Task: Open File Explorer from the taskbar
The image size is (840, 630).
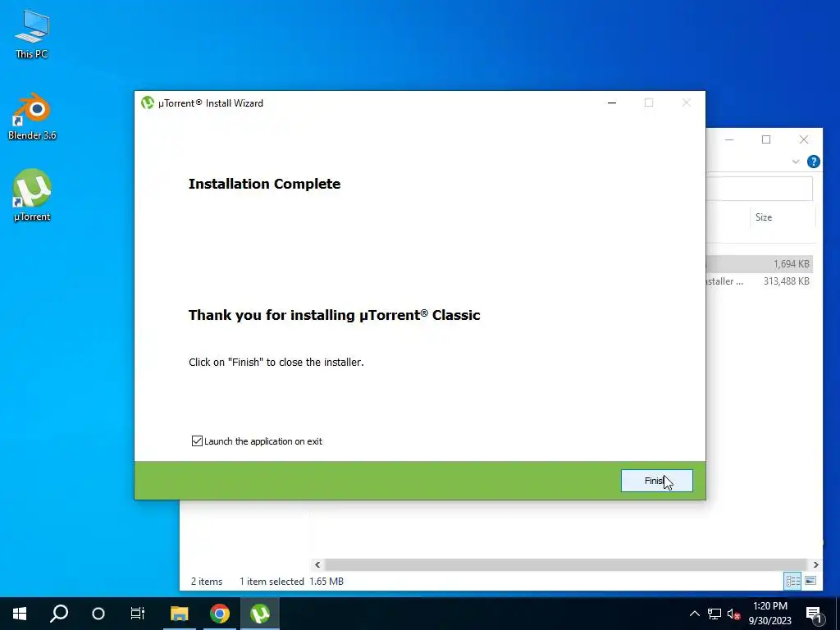Action: [x=180, y=614]
